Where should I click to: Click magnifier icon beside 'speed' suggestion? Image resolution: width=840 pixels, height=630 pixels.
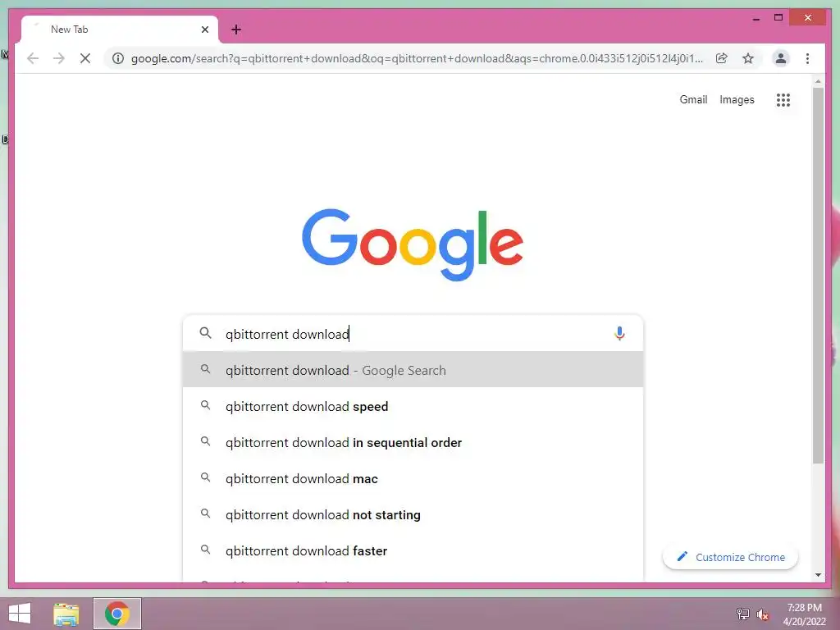(205, 405)
